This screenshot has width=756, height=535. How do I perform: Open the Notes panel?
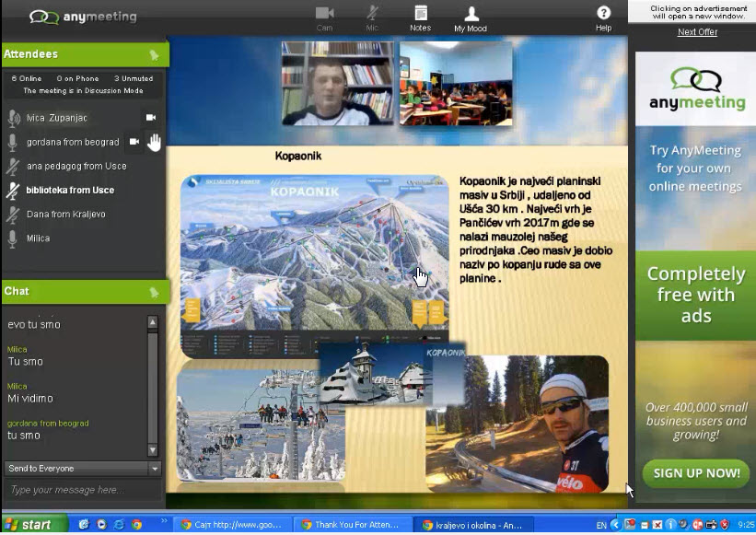(420, 17)
